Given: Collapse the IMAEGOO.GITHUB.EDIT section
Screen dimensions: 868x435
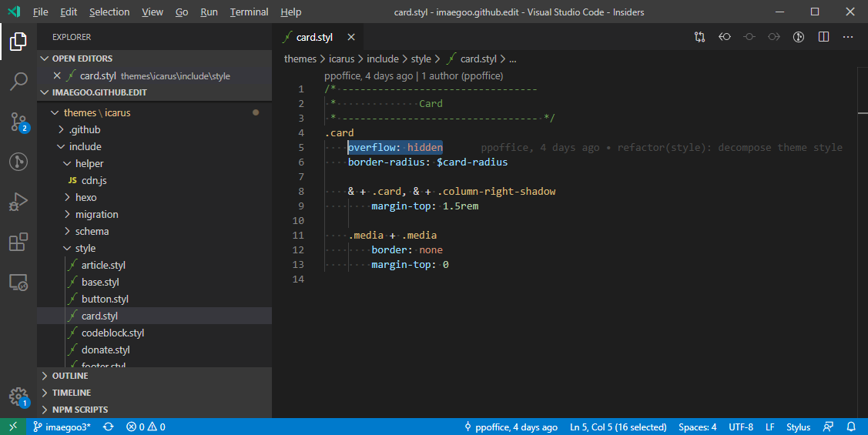Looking at the screenshot, I should point(155,92).
